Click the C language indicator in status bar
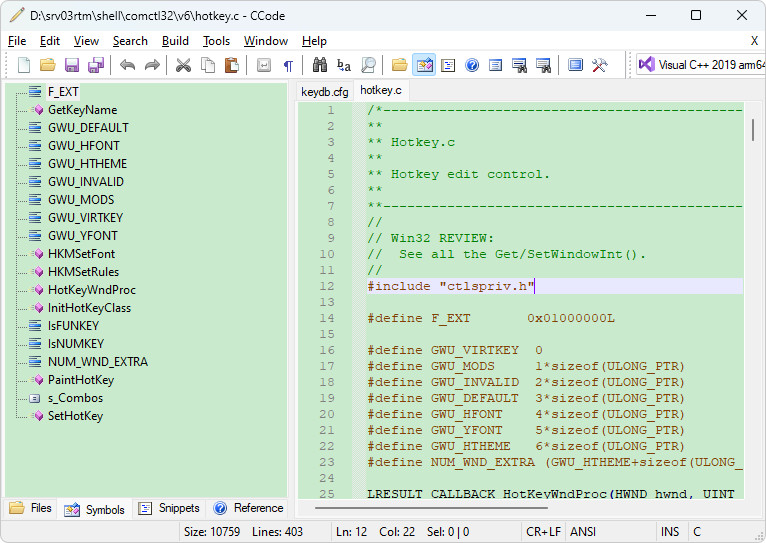 coord(697,532)
